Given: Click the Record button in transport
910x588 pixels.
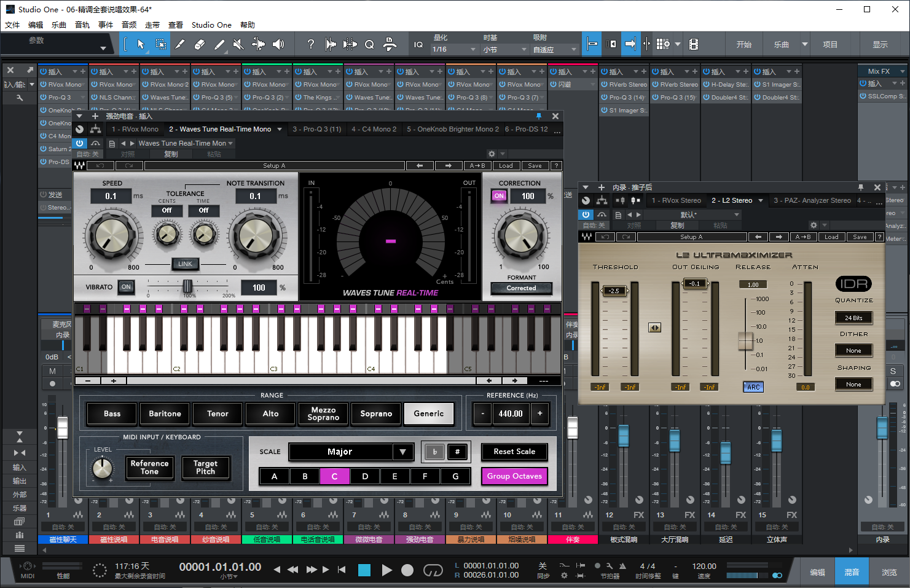Looking at the screenshot, I should point(407,570).
